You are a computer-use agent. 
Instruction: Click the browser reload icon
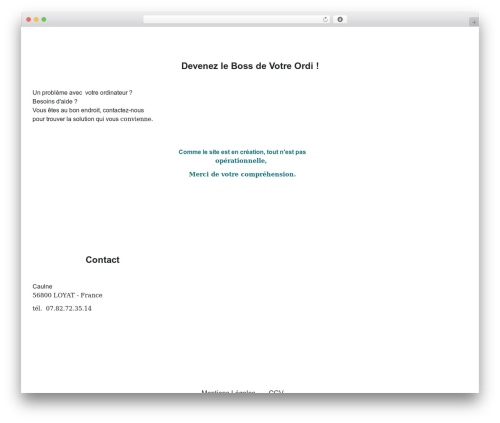325,19
